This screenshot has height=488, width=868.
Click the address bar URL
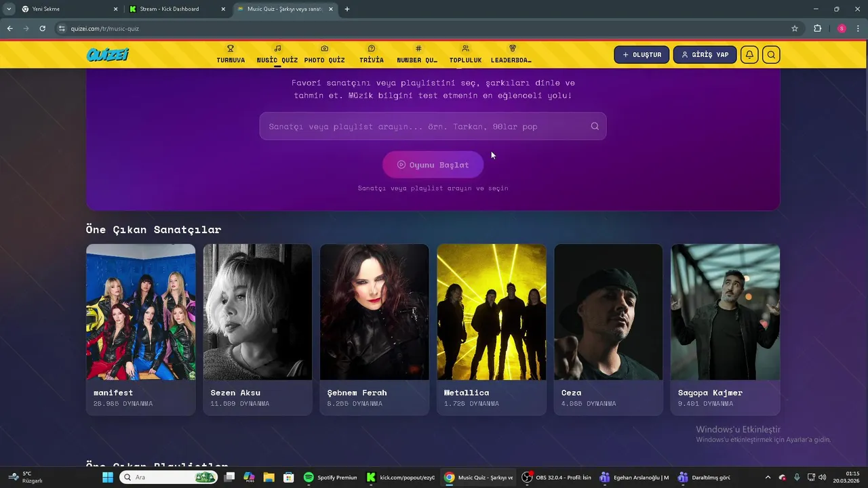pyautogui.click(x=105, y=28)
